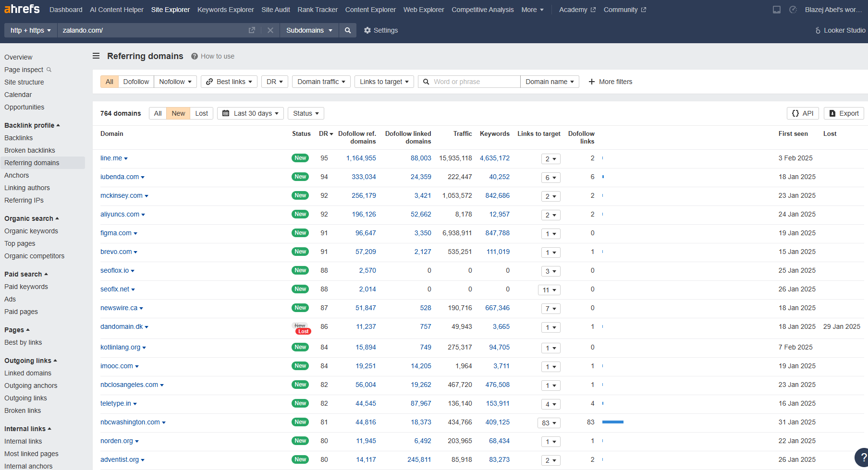The height and width of the screenshot is (470, 868).
Task: Open Content Explorer
Action: point(370,10)
